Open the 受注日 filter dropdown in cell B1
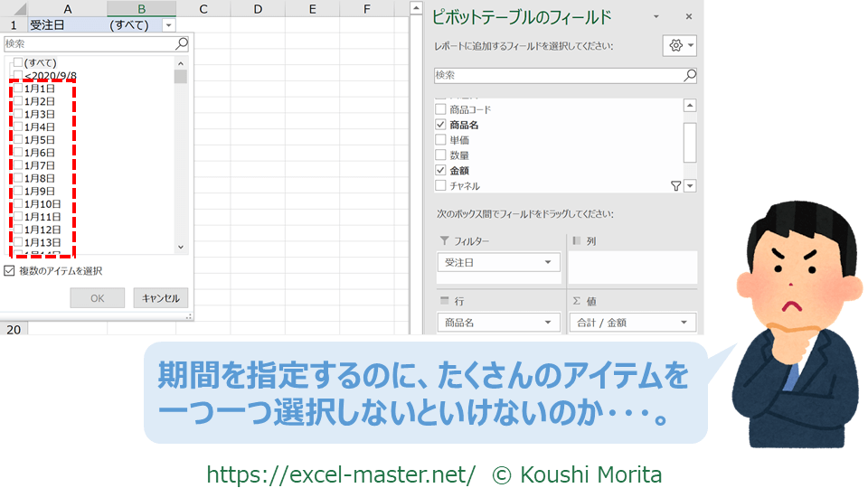 168,25
